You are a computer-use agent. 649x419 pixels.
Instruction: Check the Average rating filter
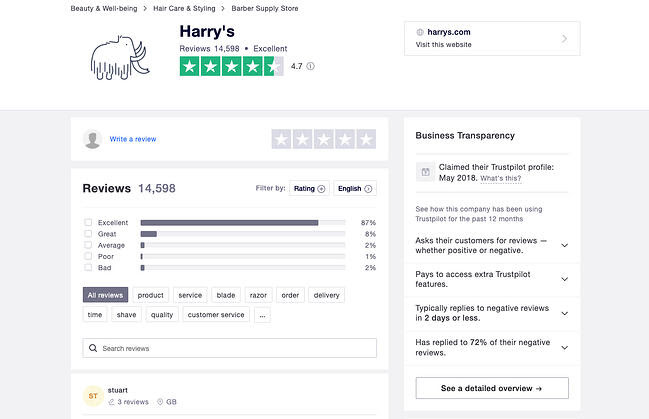pos(88,245)
